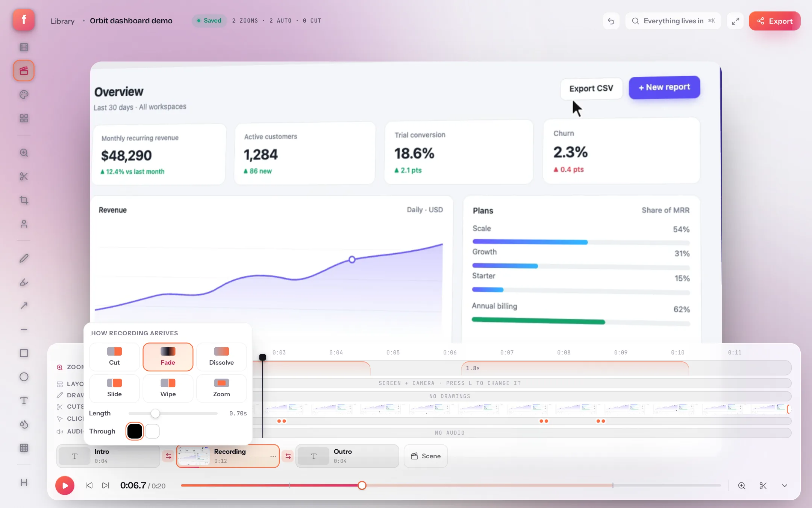Select the highlighter tool
Image resolution: width=812 pixels, height=508 pixels.
pyautogui.click(x=24, y=282)
